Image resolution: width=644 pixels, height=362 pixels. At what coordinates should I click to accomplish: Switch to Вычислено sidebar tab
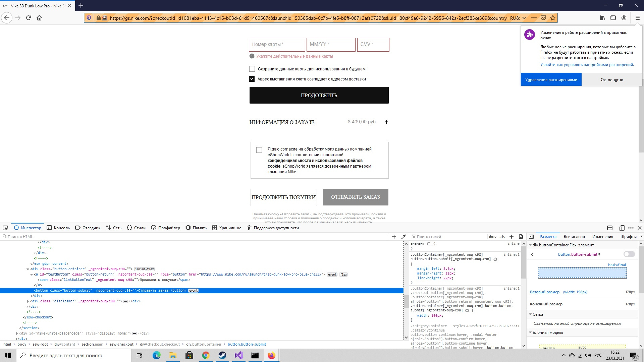coord(574,237)
